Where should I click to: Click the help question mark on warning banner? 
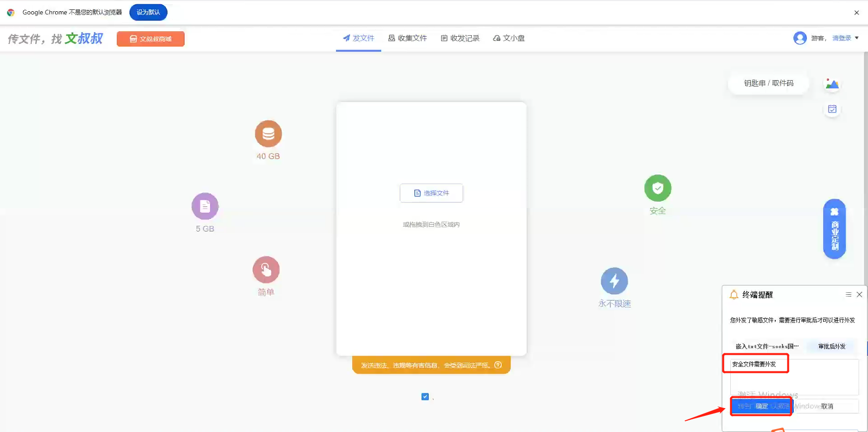pyautogui.click(x=498, y=365)
